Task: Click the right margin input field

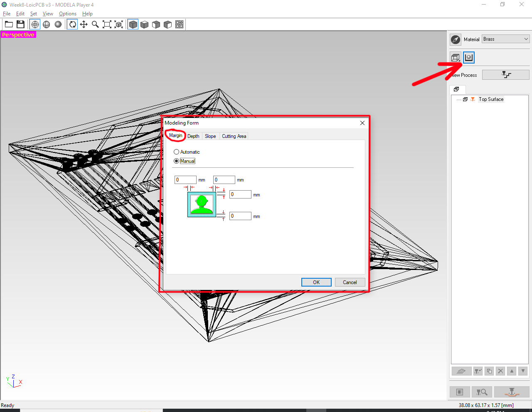Action: [x=224, y=180]
